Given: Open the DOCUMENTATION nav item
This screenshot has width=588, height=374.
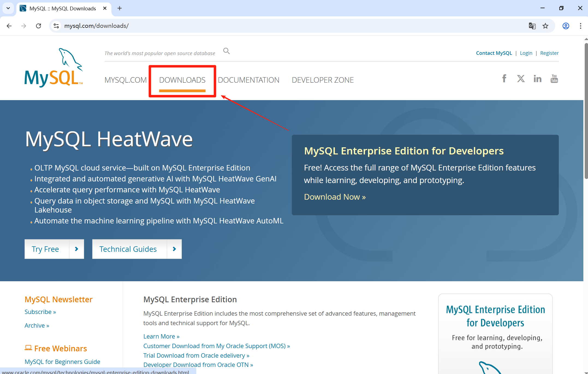Looking at the screenshot, I should click(249, 80).
